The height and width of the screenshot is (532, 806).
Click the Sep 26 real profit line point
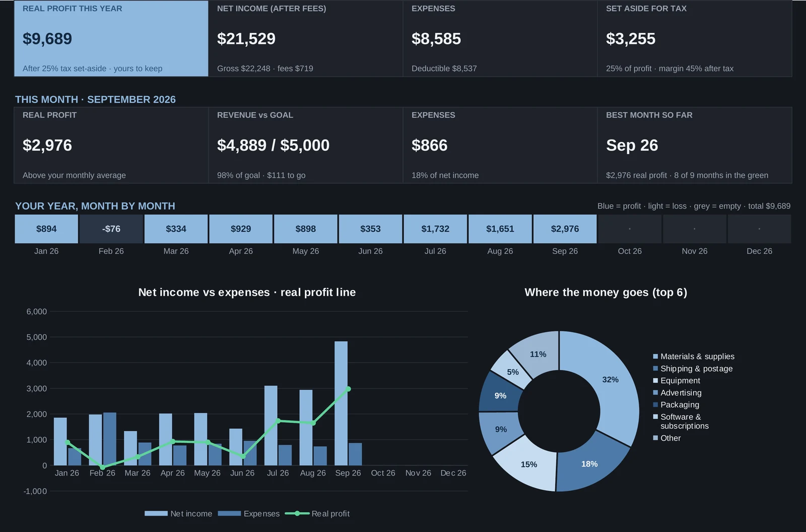click(x=348, y=389)
